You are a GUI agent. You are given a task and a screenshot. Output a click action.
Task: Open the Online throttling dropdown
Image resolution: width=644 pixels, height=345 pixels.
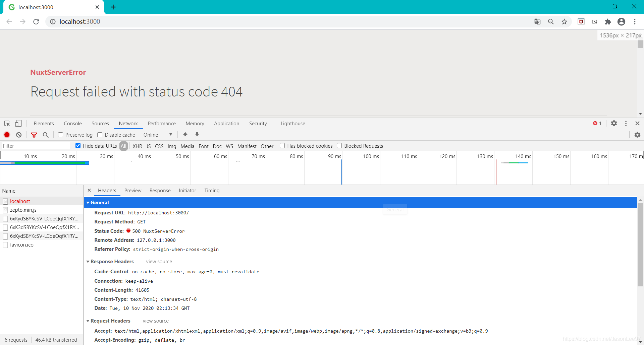(x=158, y=135)
